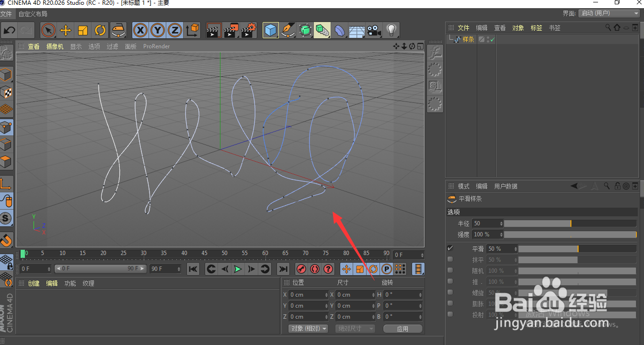The image size is (644, 345).
Task: Toggle parameter keyframe P icon
Action: pyautogui.click(x=386, y=269)
